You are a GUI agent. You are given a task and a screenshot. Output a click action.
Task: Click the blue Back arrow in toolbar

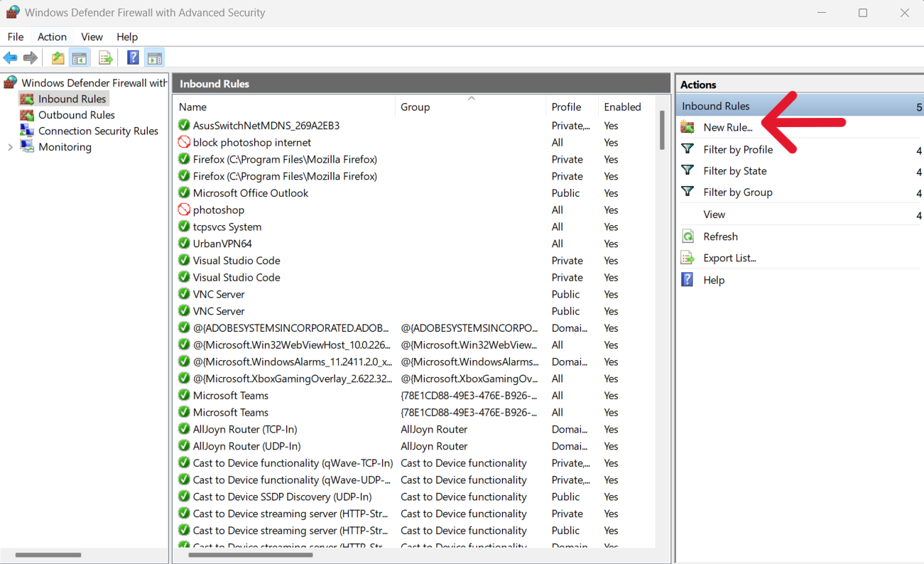tap(10, 58)
